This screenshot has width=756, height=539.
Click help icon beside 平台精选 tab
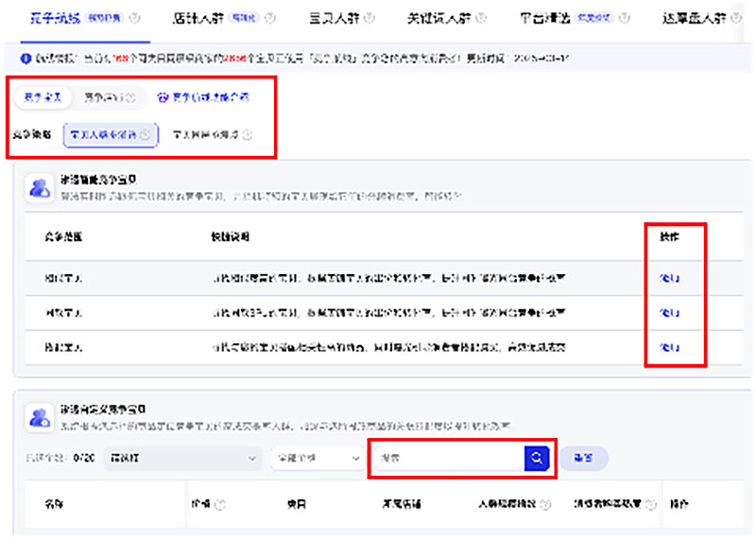pos(625,18)
